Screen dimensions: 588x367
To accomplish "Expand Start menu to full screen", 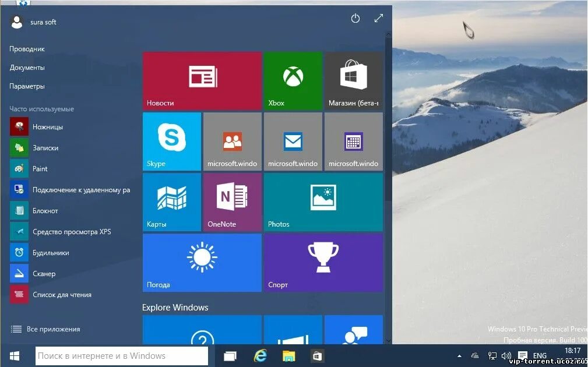I will tap(379, 18).
